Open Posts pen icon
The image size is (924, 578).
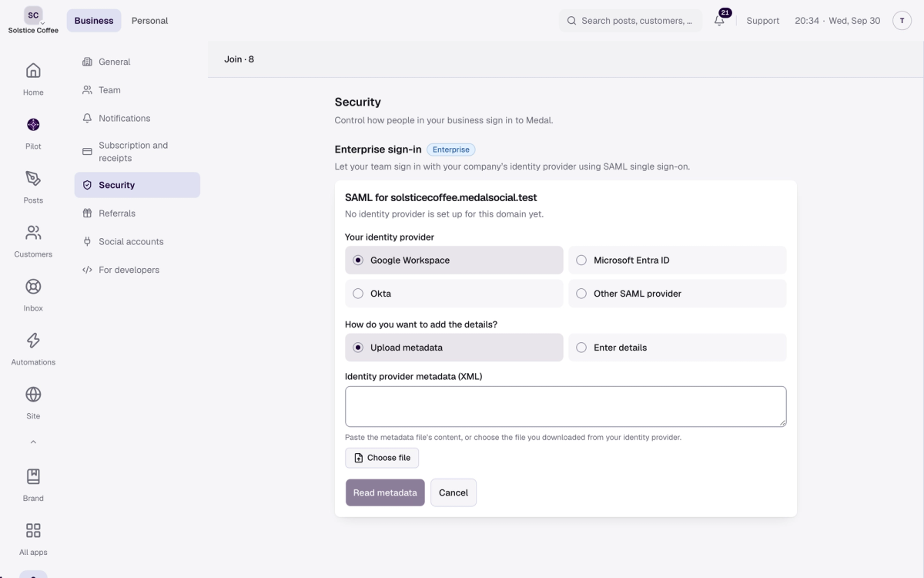pos(33,179)
